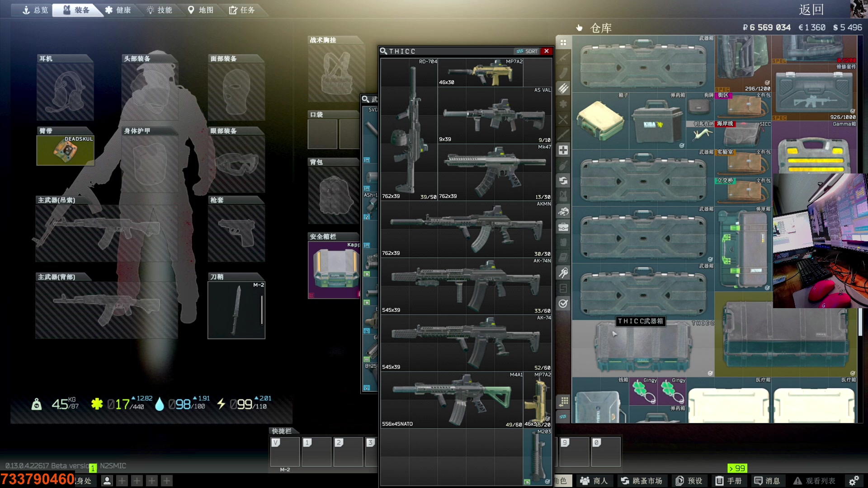Open the 任务 tasks tab
Image resolution: width=868 pixels, height=488 pixels.
coord(242,10)
